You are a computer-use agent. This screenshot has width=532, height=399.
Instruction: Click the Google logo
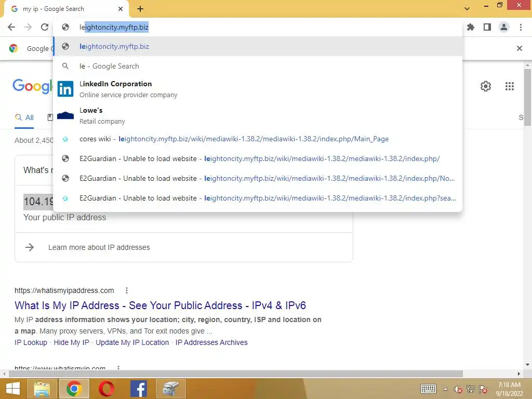coord(33,86)
